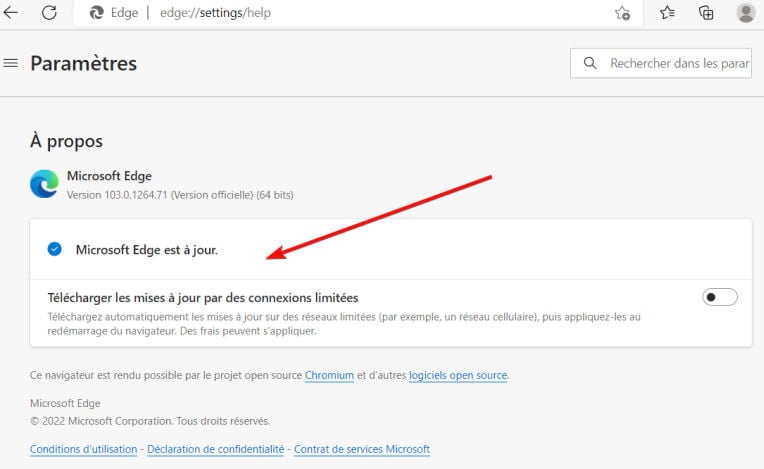Click the Microsoft Edge logo in À propos
Screen dimensions: 764x469
(44, 184)
